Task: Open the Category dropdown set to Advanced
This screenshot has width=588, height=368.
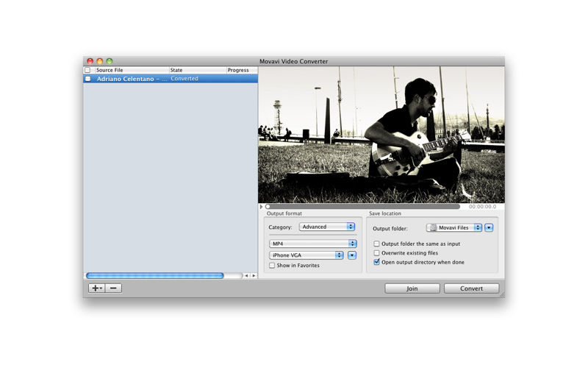Action: tap(327, 227)
